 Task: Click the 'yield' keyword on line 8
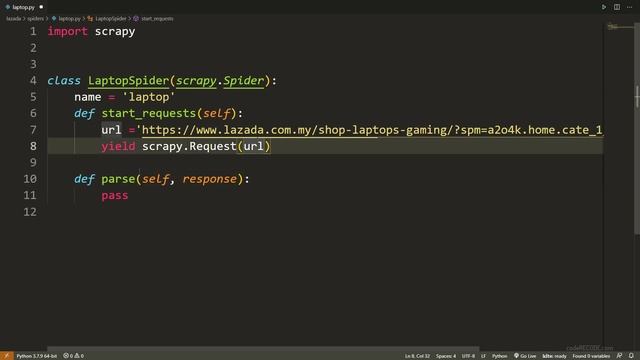pos(118,146)
